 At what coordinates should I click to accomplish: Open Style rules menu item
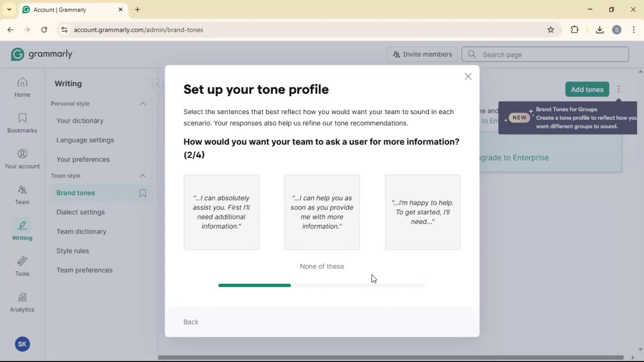(x=73, y=251)
